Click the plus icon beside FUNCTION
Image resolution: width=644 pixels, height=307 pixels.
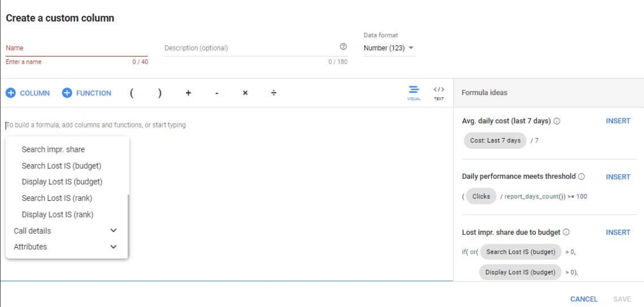point(67,93)
